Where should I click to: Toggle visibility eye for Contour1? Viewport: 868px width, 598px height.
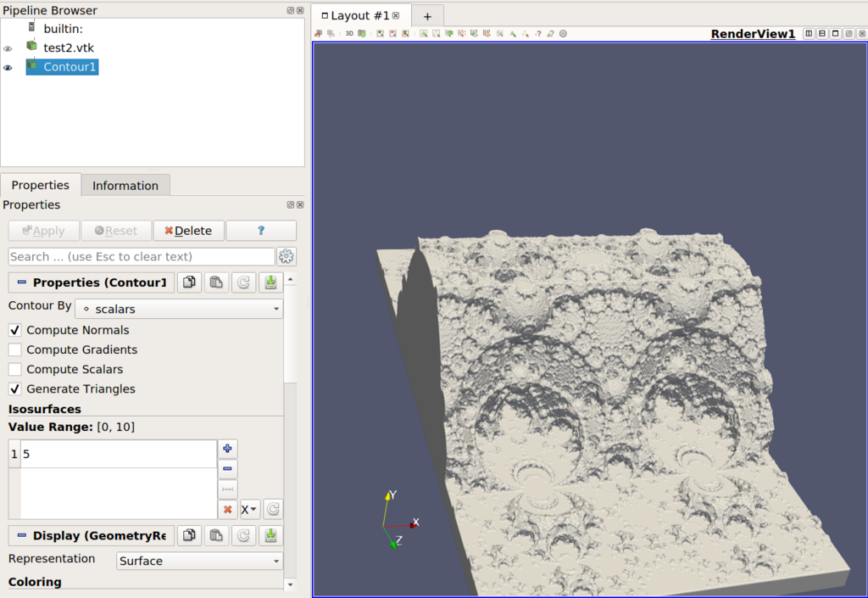[x=8, y=68]
